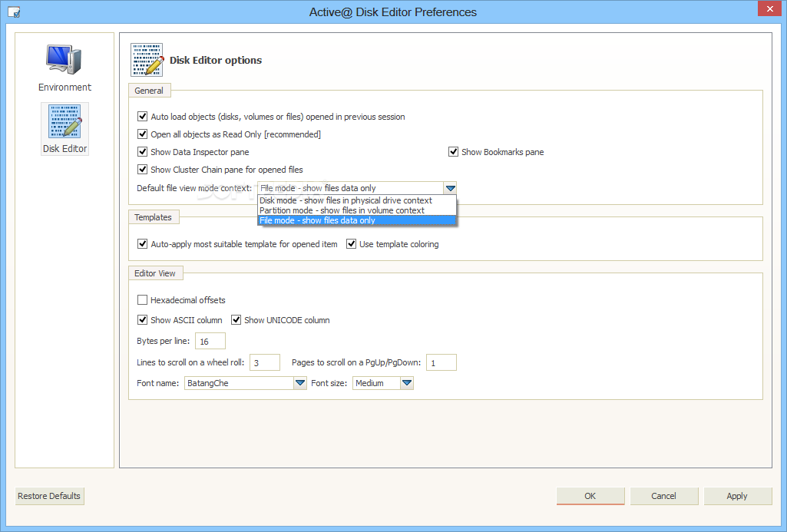Viewport: 787px width, 532px height.
Task: Click the Bytes per line field
Action: click(210, 341)
